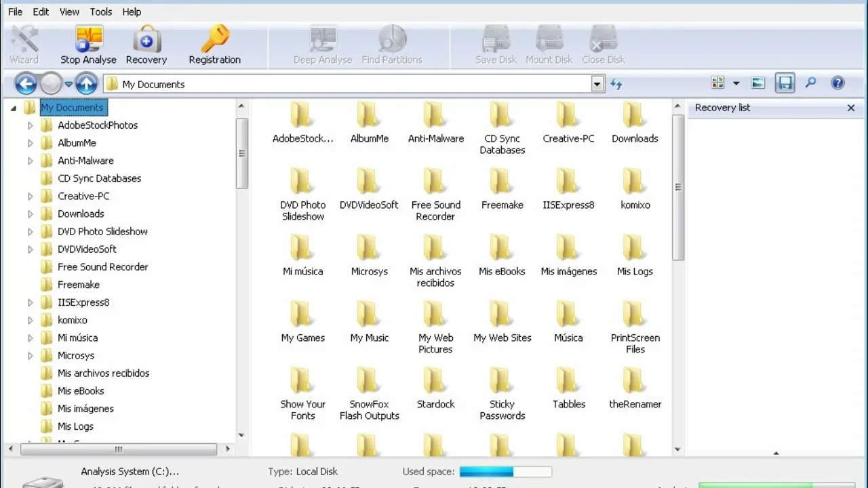Click the Analysis System (C:) status text
The width and height of the screenshot is (868, 488).
(130, 472)
